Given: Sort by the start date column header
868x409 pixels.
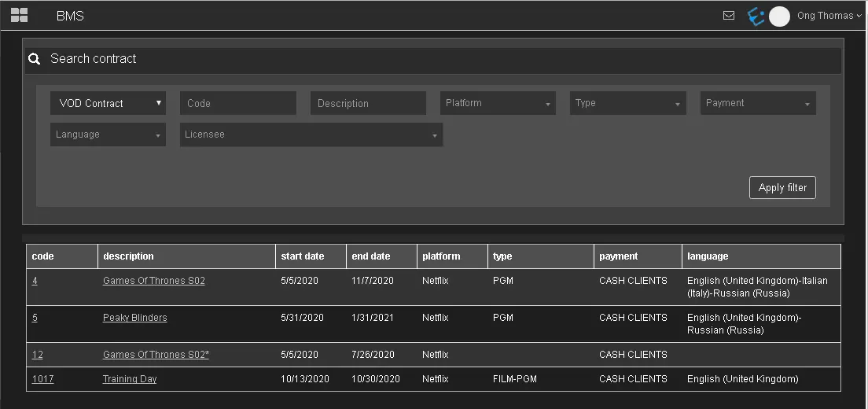Looking at the screenshot, I should pos(302,256).
